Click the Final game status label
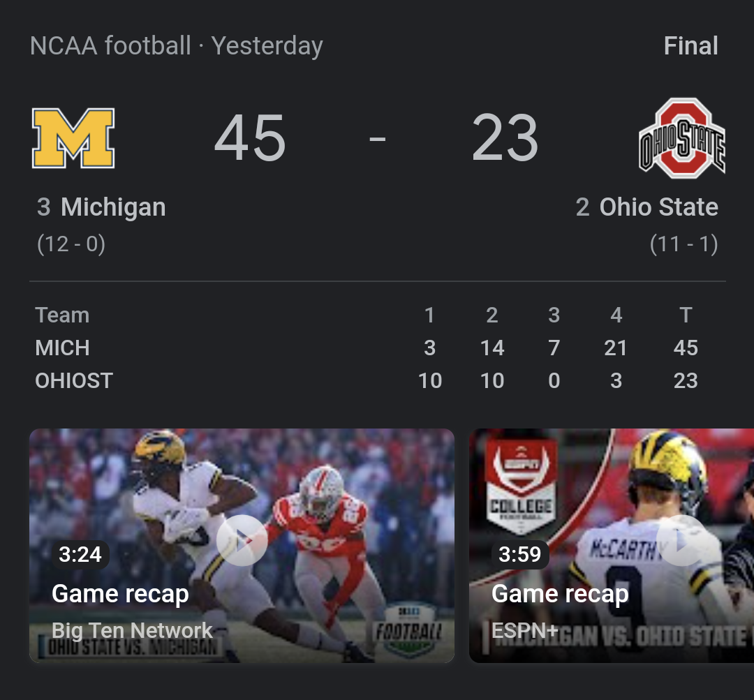 click(x=690, y=46)
